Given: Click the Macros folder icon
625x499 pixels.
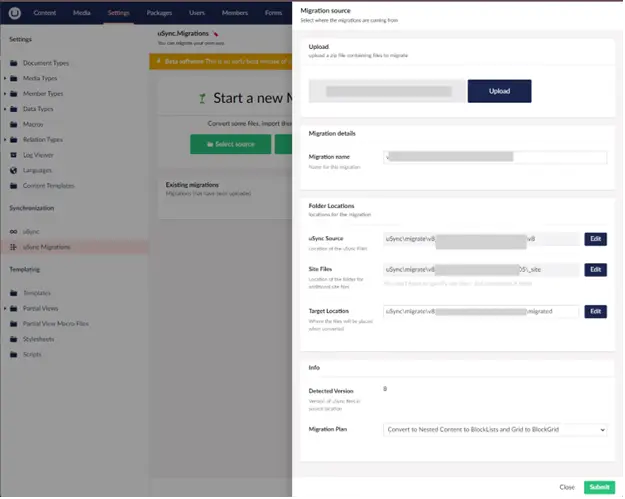Looking at the screenshot, I should click(14, 124).
